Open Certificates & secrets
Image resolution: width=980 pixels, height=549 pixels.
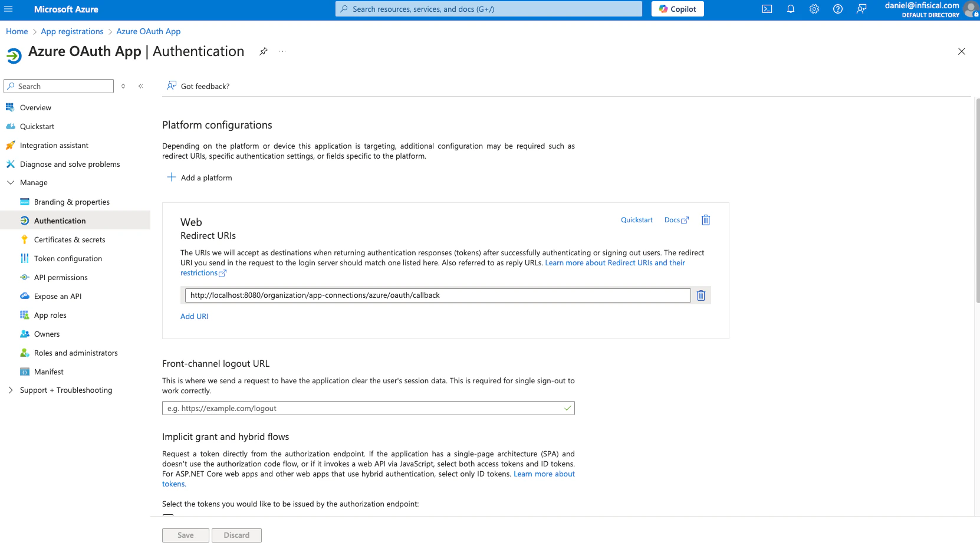click(70, 239)
